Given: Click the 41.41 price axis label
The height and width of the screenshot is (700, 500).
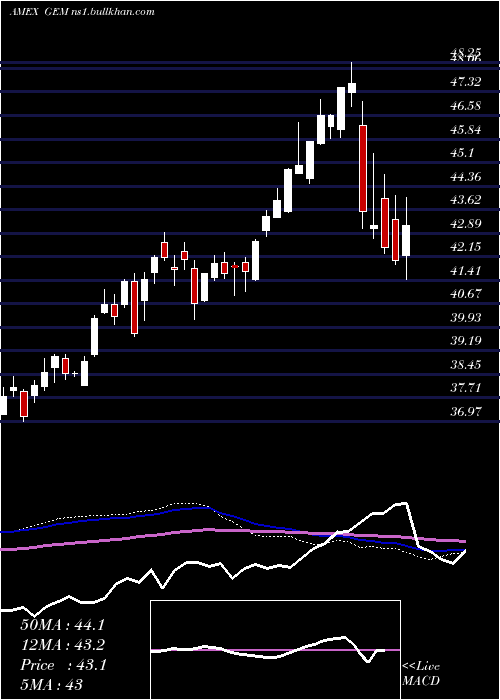Looking at the screenshot, I should click(466, 271).
